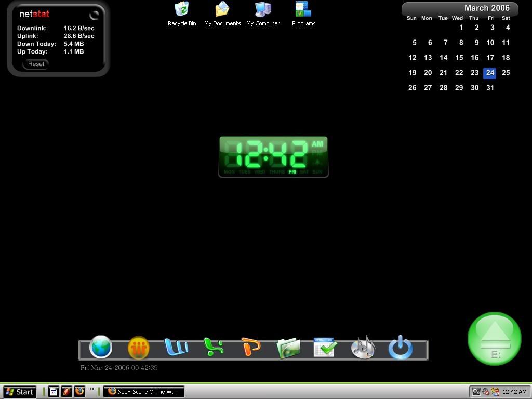532x399 pixels.
Task: Open the Programs desktop shortcut
Action: point(303,14)
